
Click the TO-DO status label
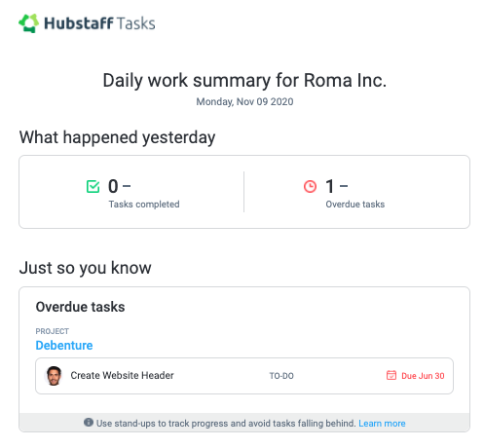[281, 376]
